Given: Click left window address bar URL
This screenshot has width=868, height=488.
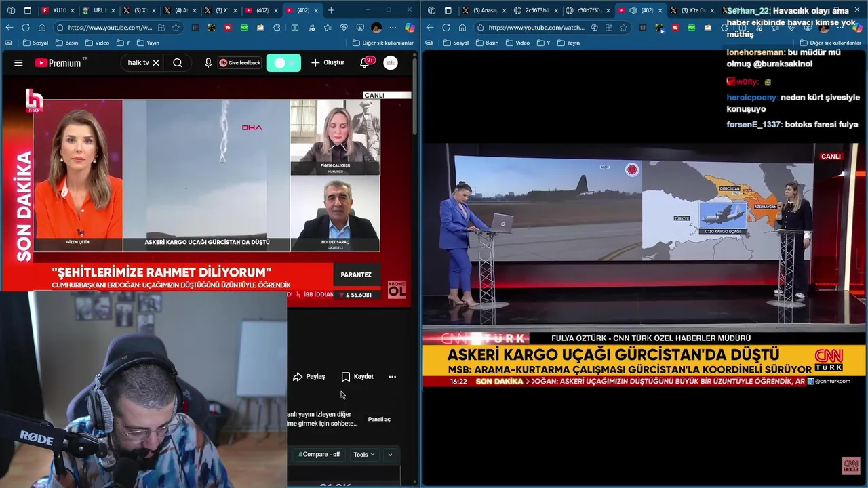Looking at the screenshot, I should point(110,28).
